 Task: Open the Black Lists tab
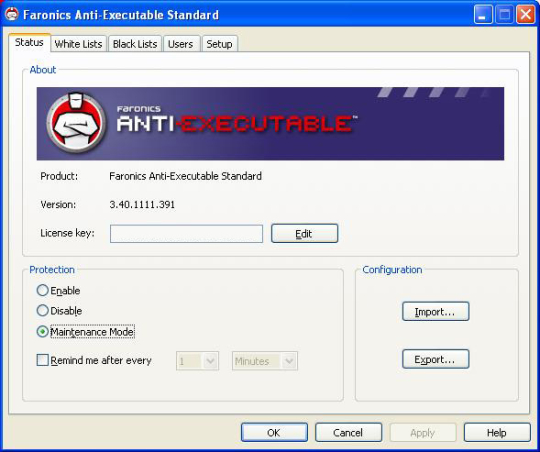(135, 44)
